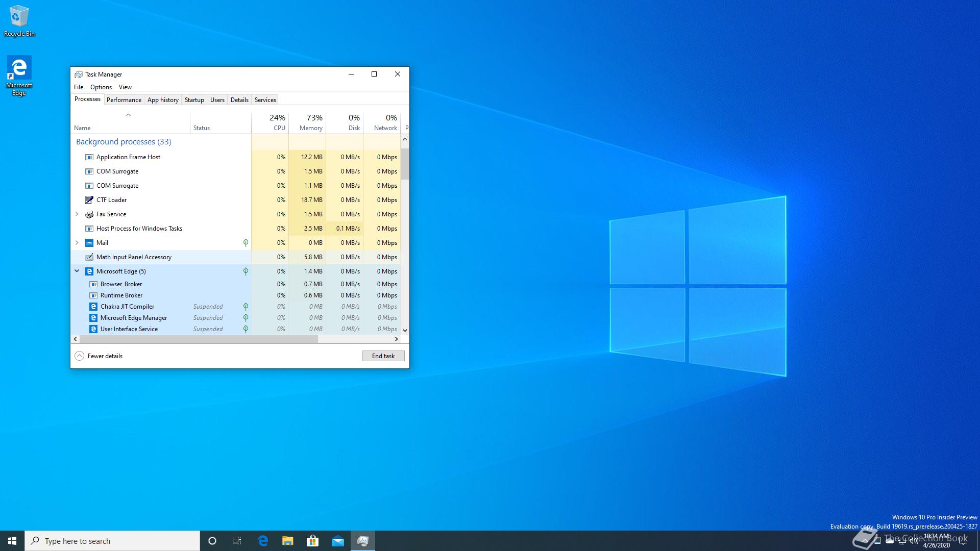Screen dimensions: 980x551
Task: Click the User Interface Service icon
Action: coord(93,329)
